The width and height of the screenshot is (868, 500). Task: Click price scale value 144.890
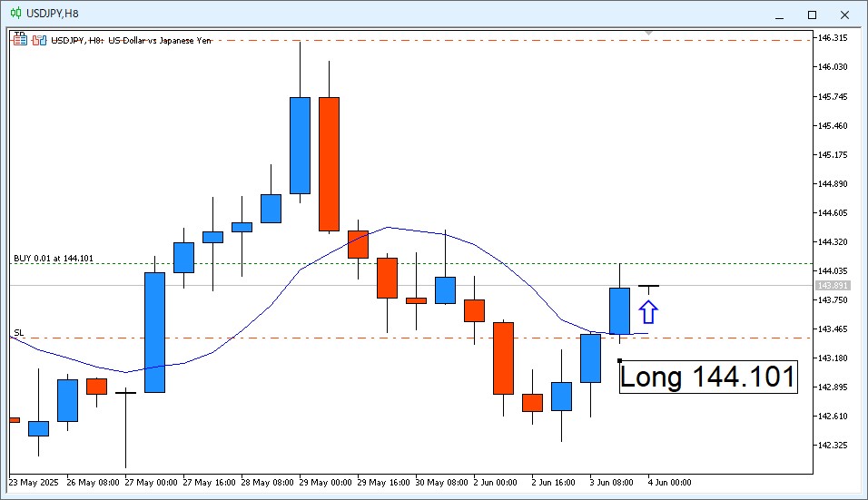click(833, 183)
